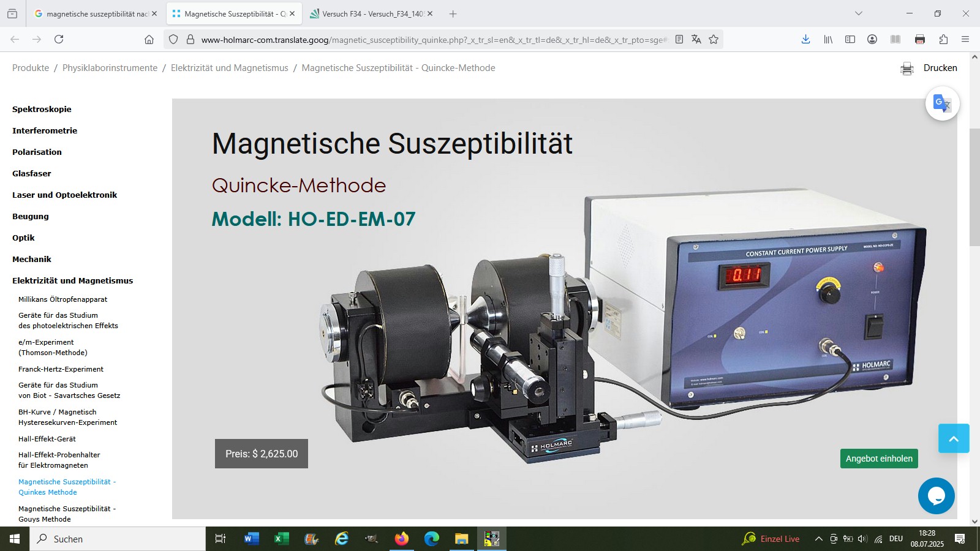This screenshot has height=551, width=980.
Task: Close the Versuch F34 tab
Action: tap(430, 13)
